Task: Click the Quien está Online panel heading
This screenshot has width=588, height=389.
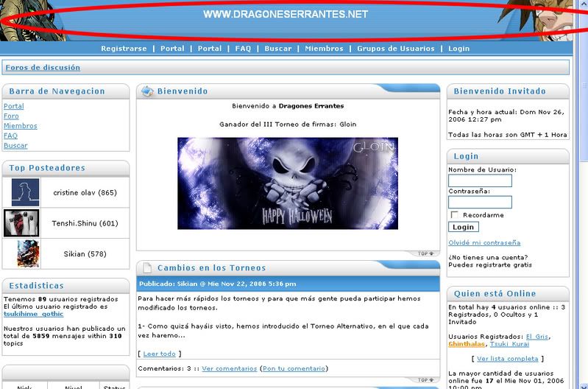Action: click(495, 294)
